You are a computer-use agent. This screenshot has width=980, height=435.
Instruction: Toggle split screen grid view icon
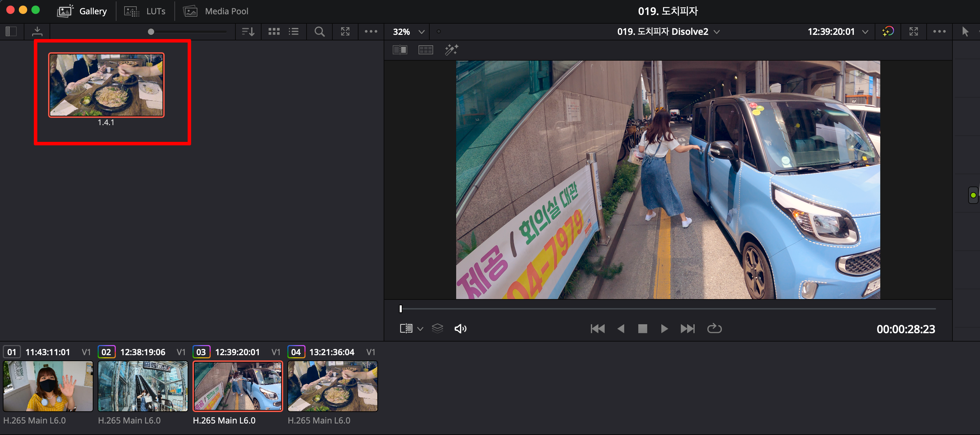pos(425,50)
